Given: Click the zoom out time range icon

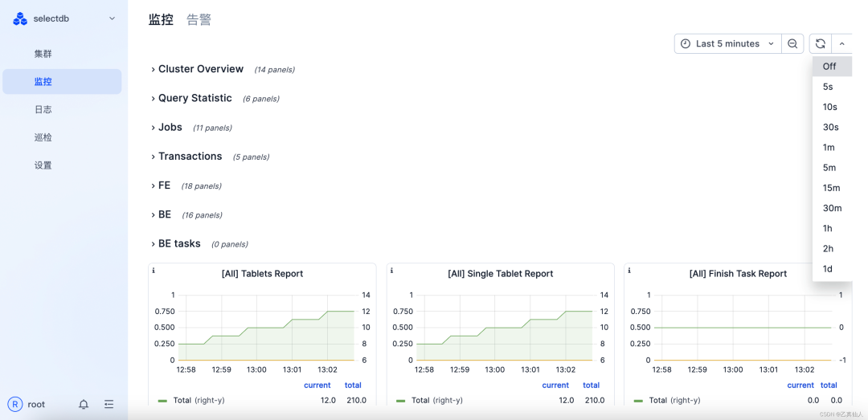Looking at the screenshot, I should 792,43.
